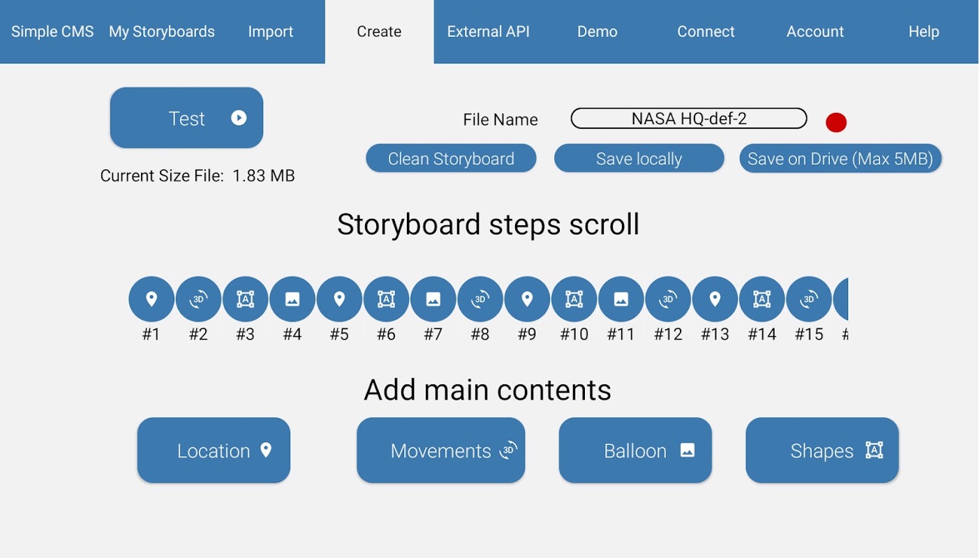Screen dimensions: 980x558
Task: Add a Location content item
Action: pos(214,451)
